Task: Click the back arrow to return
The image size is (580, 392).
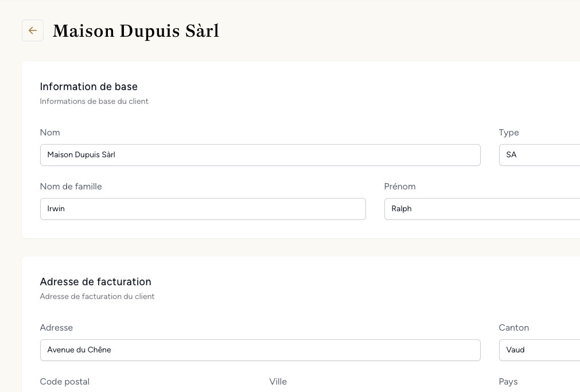Action: pyautogui.click(x=33, y=30)
